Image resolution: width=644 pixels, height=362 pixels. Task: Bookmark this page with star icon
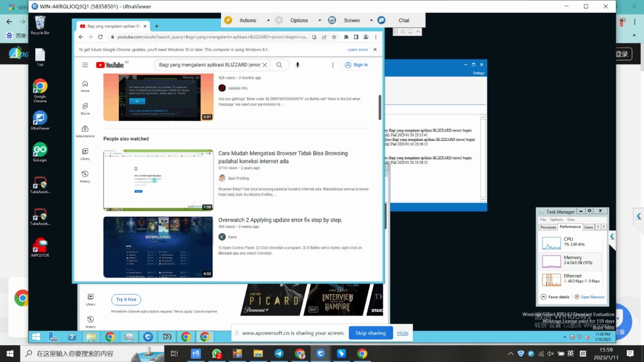coord(334,37)
